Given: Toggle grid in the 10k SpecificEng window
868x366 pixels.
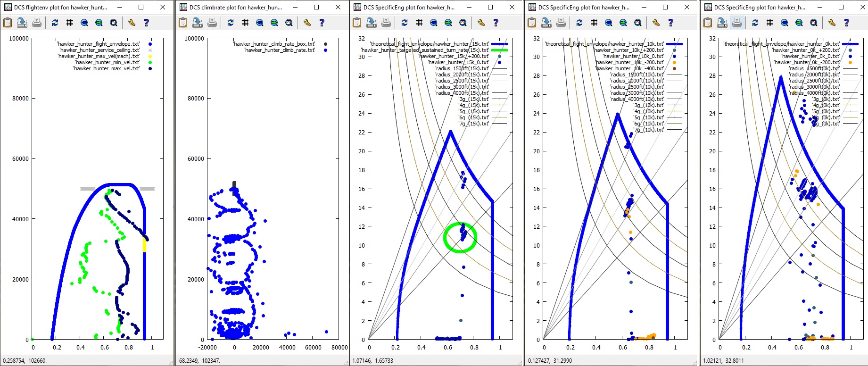Looking at the screenshot, I should [x=594, y=23].
